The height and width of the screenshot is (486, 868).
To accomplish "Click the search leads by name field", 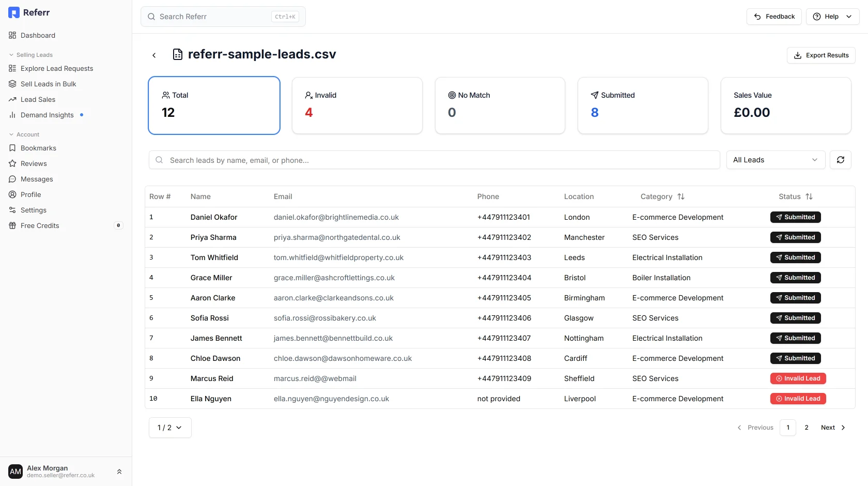I will click(434, 160).
